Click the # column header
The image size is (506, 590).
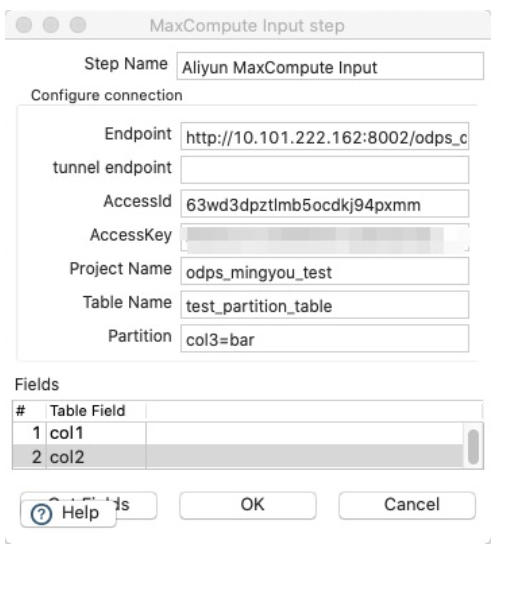pyautogui.click(x=29, y=411)
